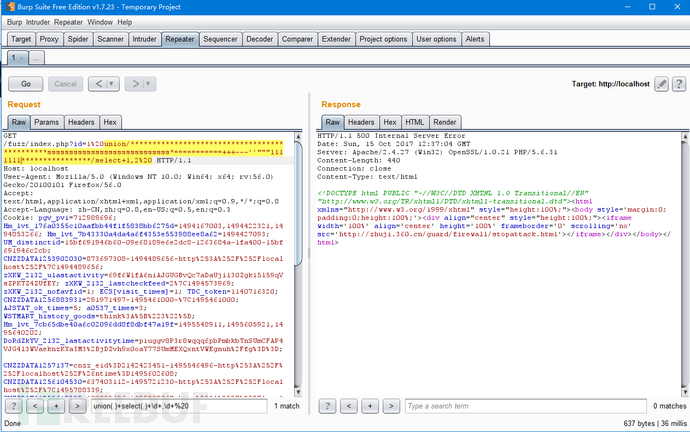Image resolution: width=690 pixels, height=432 pixels.
Task: Click 'HTTP/1.1 500 Internal Server Error' line
Action: (391, 136)
